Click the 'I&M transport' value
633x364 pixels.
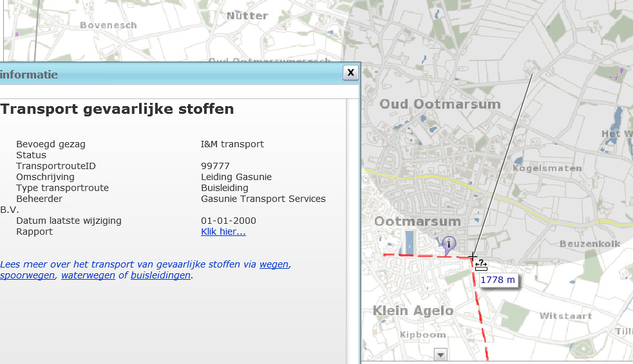click(x=232, y=144)
